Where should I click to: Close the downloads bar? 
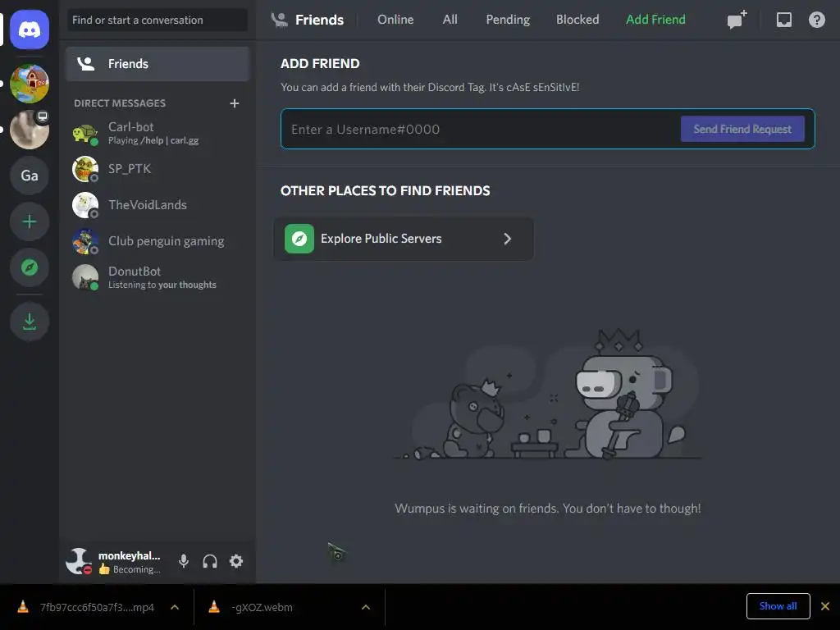click(x=825, y=606)
